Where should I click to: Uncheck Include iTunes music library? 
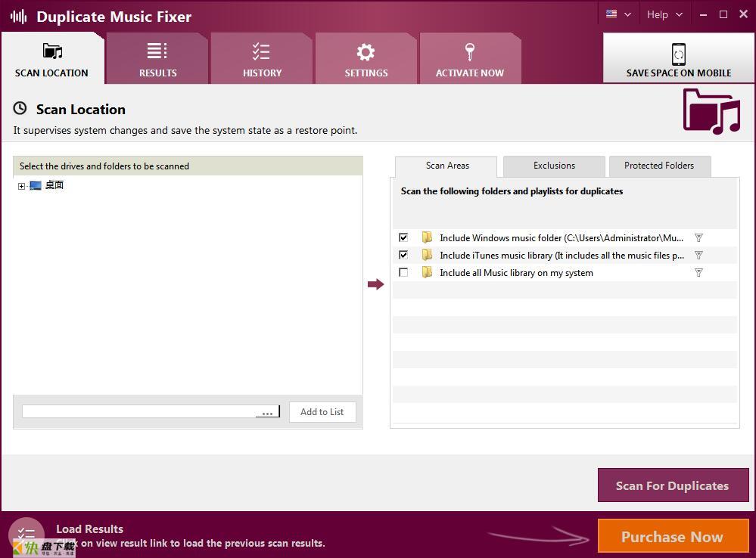(x=403, y=255)
